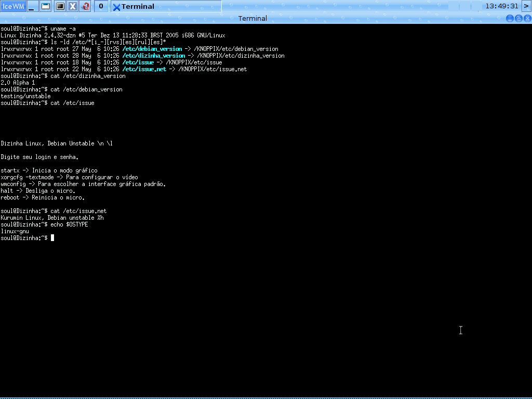Image resolution: width=532 pixels, height=399 pixels.
Task: Click the "echo $OSTYPE" command
Action: [69, 224]
